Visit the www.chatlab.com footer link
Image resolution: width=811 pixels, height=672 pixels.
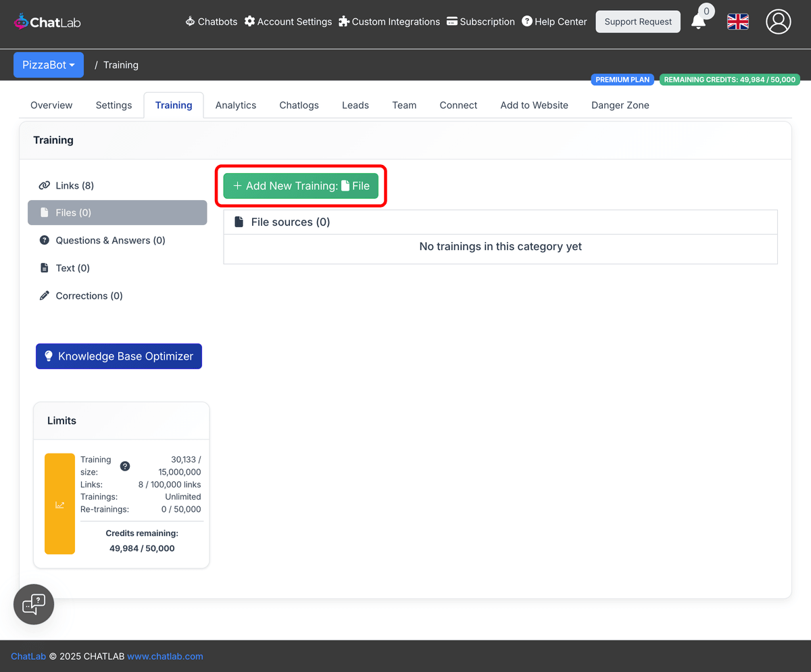pyautogui.click(x=165, y=656)
